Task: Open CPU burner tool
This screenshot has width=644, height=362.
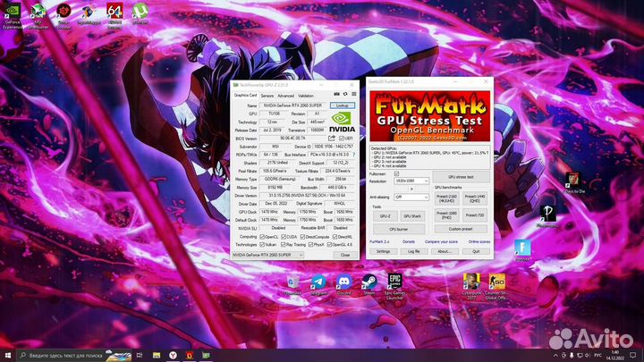Action: 398,229
